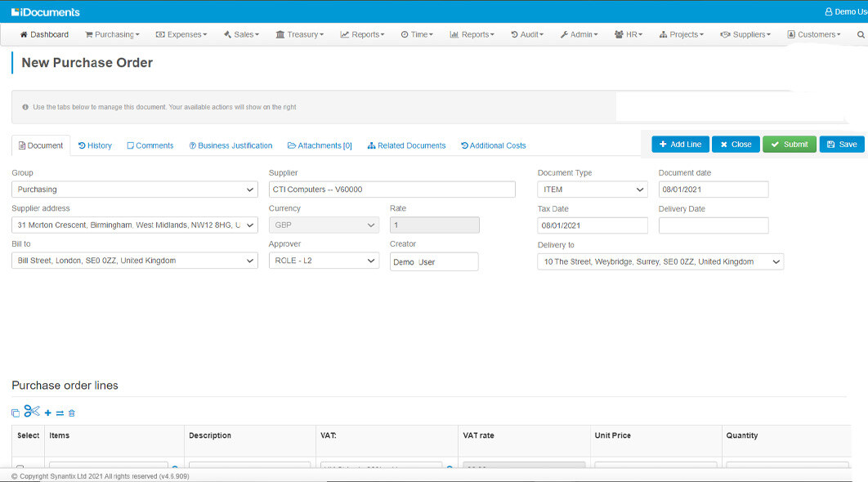Open the Admin menu
The image size is (868, 482).
click(579, 34)
